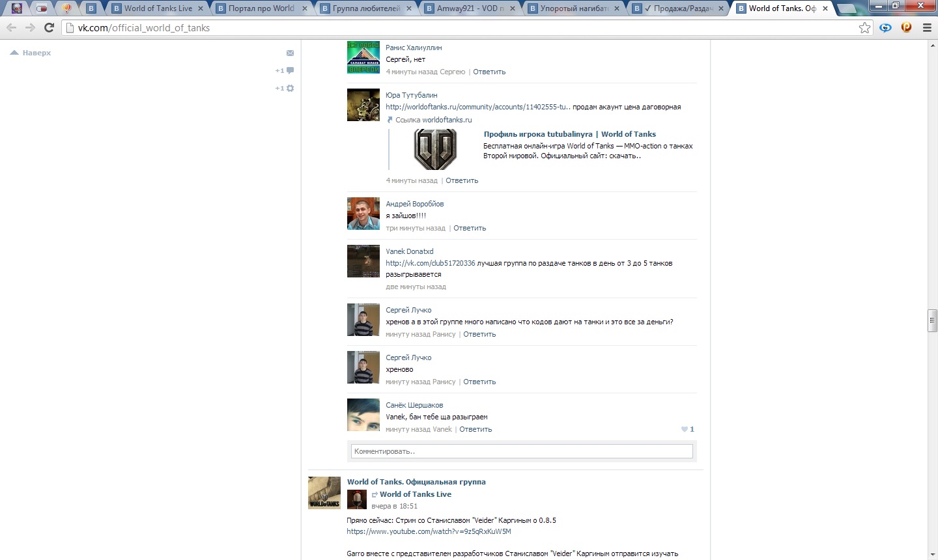The height and width of the screenshot is (560, 938).
Task: Open Ранис Халиуллин profile name link
Action: point(414,48)
